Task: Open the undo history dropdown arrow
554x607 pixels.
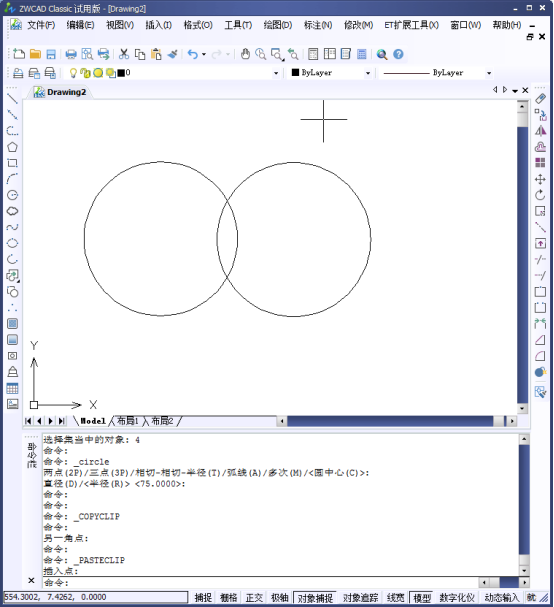Action: 204,54
